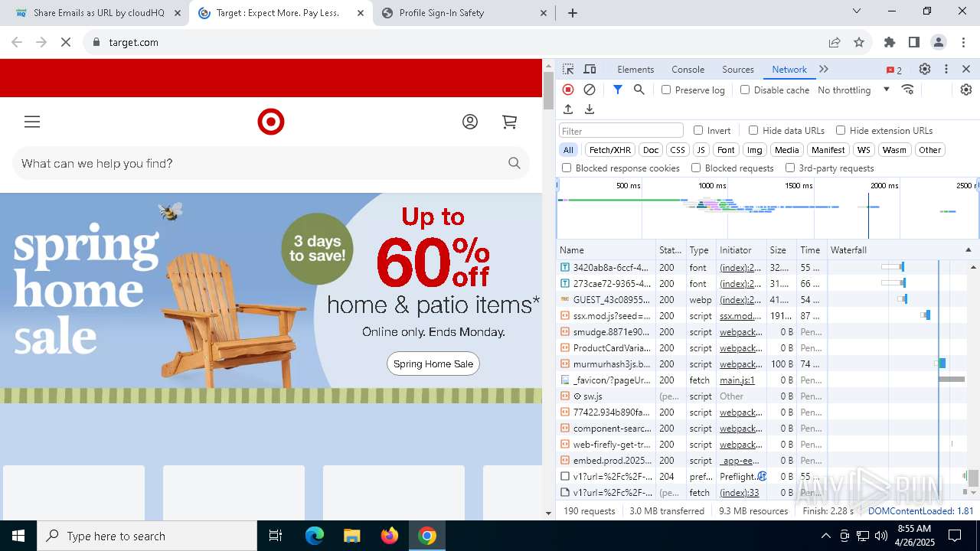Open Firefox from the taskbar
Image resolution: width=980 pixels, height=551 pixels.
pyautogui.click(x=390, y=536)
